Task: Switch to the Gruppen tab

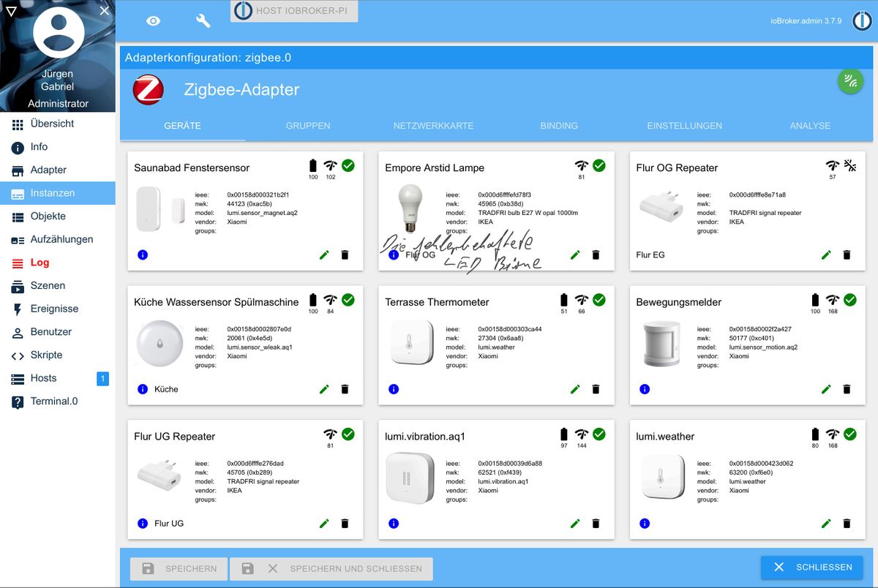Action: (x=308, y=126)
